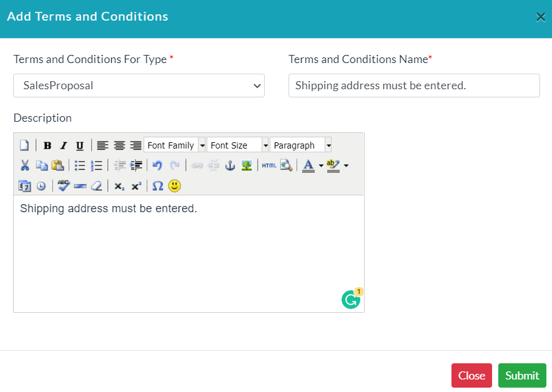This screenshot has width=552, height=392.
Task: Click the Cut scissors icon
Action: tap(24, 165)
